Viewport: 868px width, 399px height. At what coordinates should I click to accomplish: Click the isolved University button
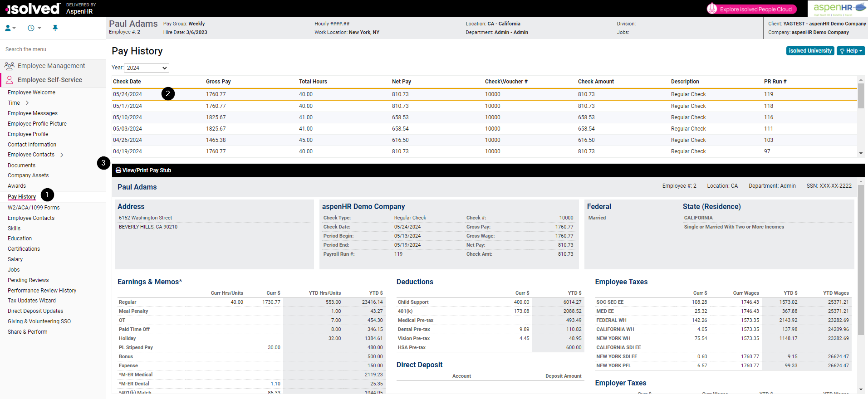point(810,51)
